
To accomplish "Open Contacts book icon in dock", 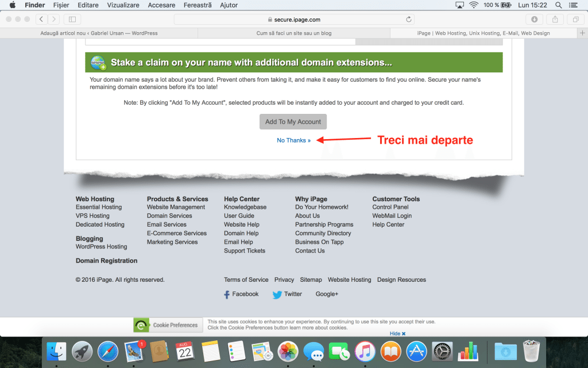I will [160, 352].
